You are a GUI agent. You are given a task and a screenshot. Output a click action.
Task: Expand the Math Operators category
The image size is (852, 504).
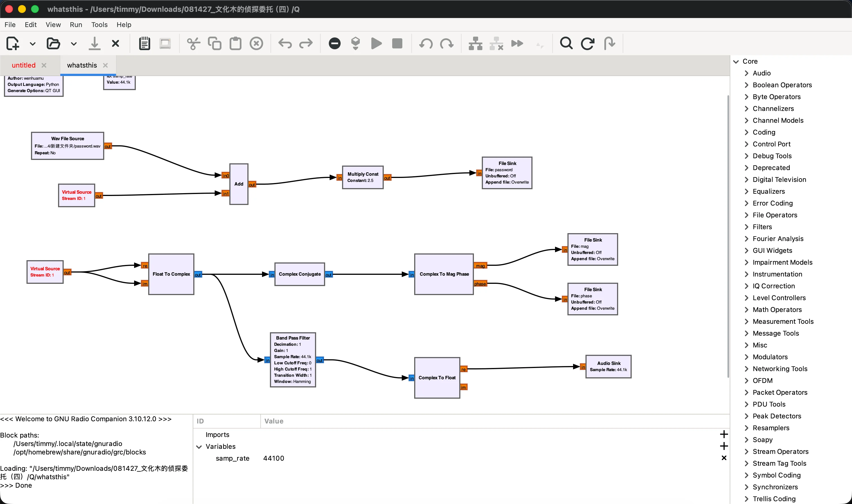[x=747, y=310]
